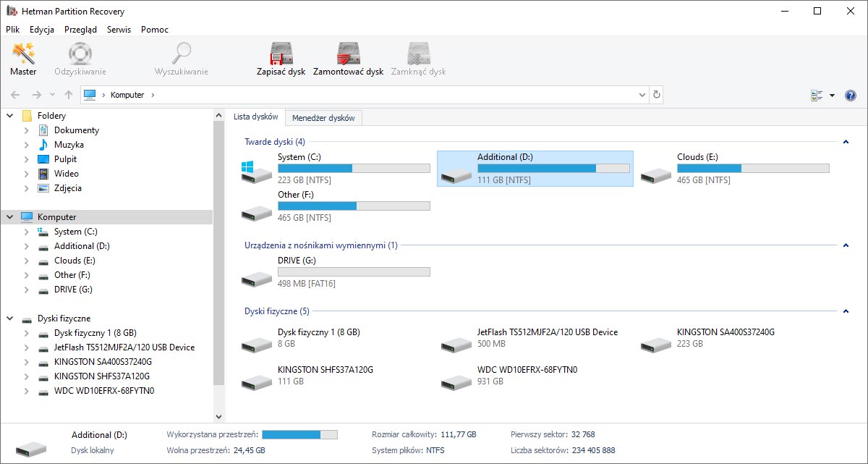This screenshot has width=868, height=464.
Task: Go back with the left arrow
Action: tap(16, 95)
